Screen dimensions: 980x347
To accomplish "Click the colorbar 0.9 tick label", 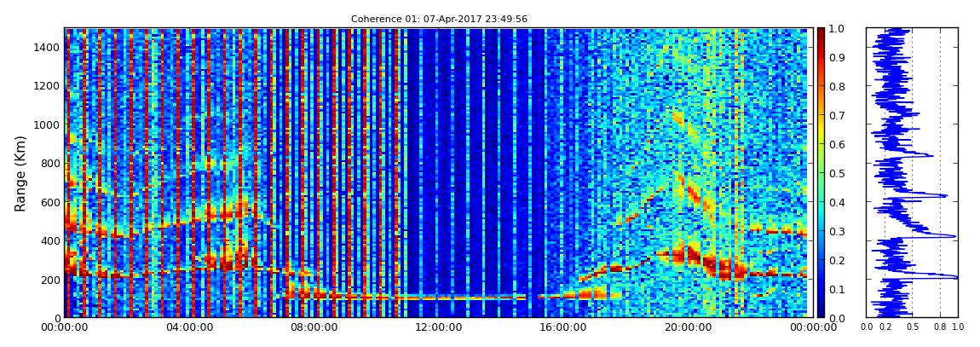I will pyautogui.click(x=836, y=57).
